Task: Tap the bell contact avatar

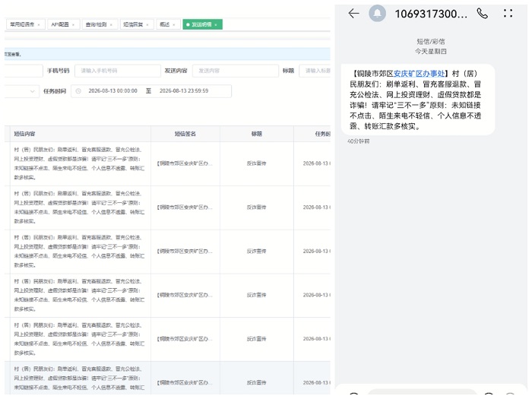Action: tap(377, 14)
